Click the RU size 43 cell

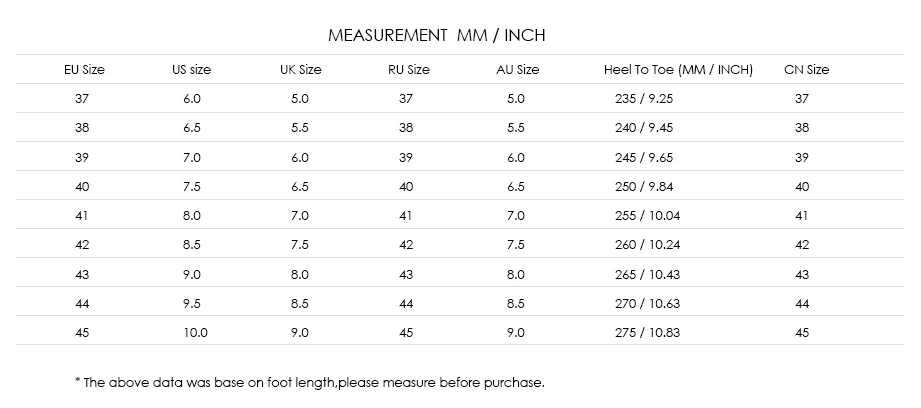click(406, 274)
